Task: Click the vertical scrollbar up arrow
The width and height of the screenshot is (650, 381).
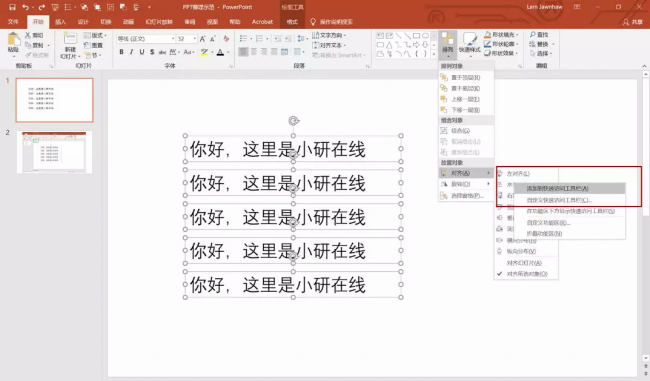Action: [645, 74]
